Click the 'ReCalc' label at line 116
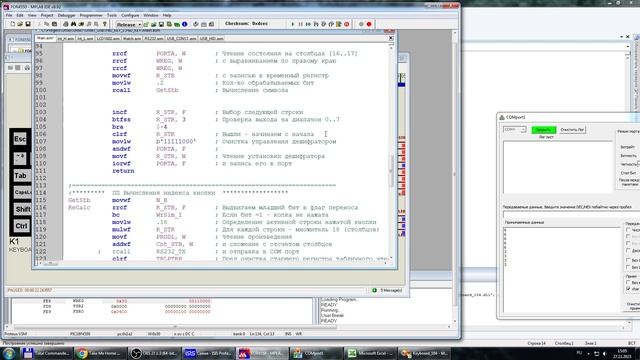Screen dimensions: 640x360 79,208
